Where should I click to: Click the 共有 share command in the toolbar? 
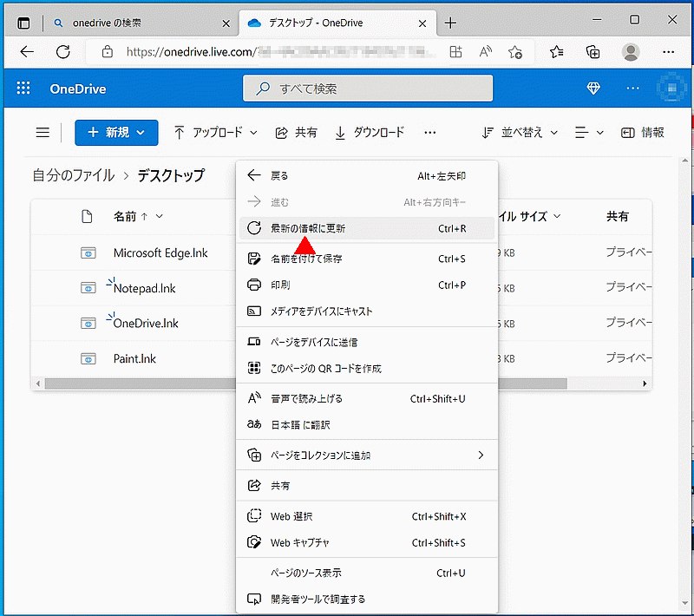[296, 133]
